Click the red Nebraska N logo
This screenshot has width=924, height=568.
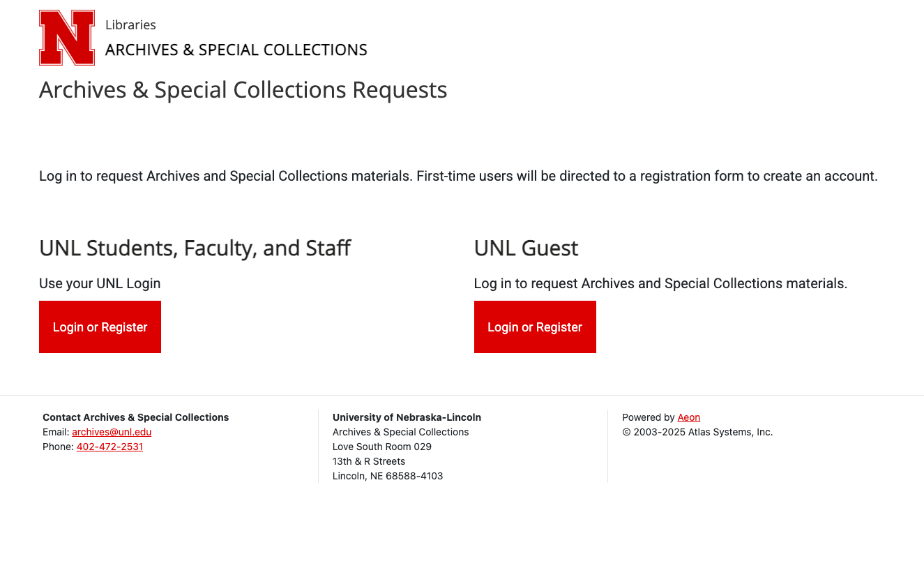coord(67,38)
